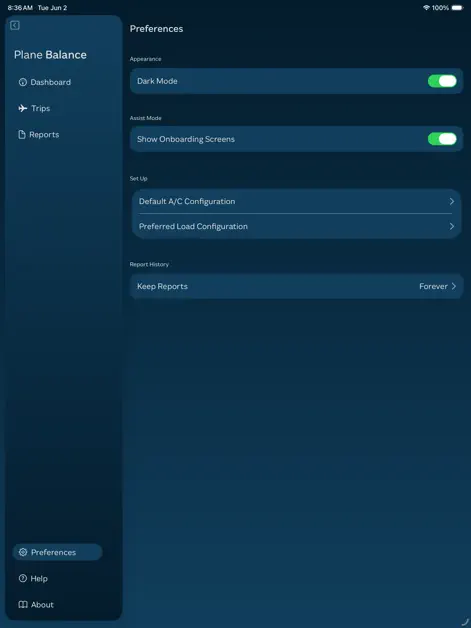Collapse the sidebar with the arrow icon

pyautogui.click(x=15, y=26)
